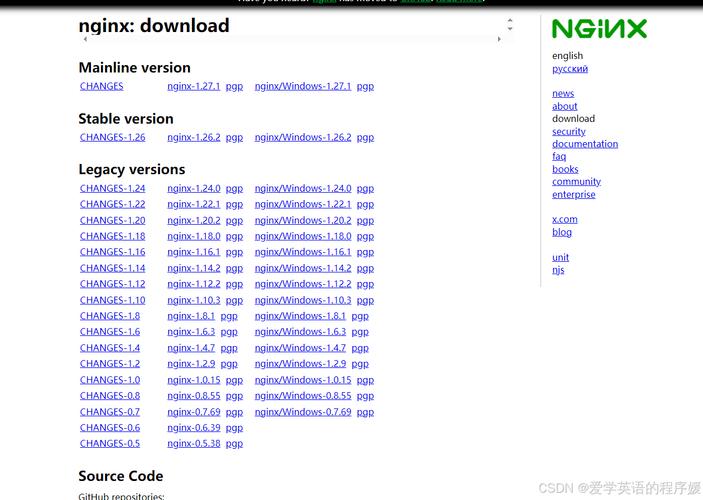Image resolution: width=703 pixels, height=500 pixels.
Task: Download nginx-1.22.1
Action: [x=194, y=204]
